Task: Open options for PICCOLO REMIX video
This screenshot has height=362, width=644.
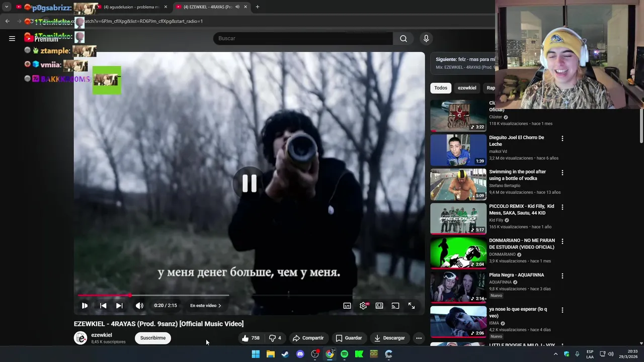Action: click(x=562, y=207)
